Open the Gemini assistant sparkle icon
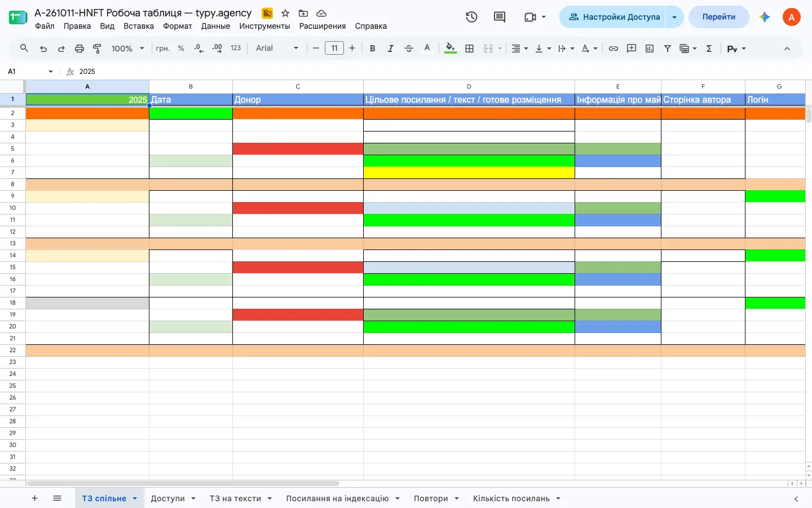This screenshot has height=508, width=812. point(765,17)
